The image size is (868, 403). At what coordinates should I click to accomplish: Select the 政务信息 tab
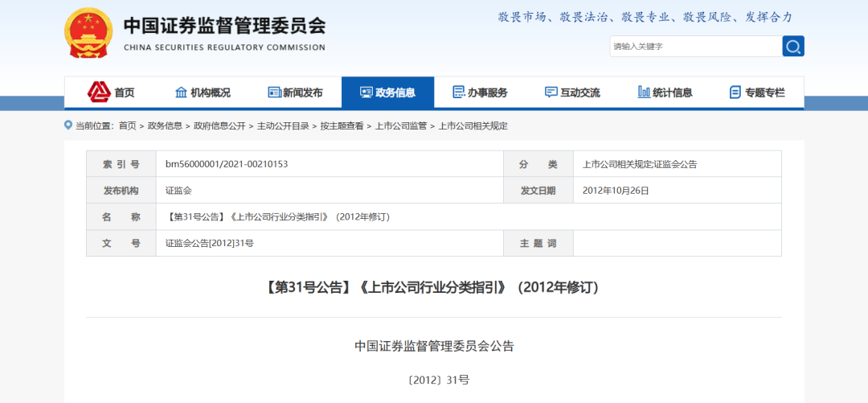click(388, 93)
